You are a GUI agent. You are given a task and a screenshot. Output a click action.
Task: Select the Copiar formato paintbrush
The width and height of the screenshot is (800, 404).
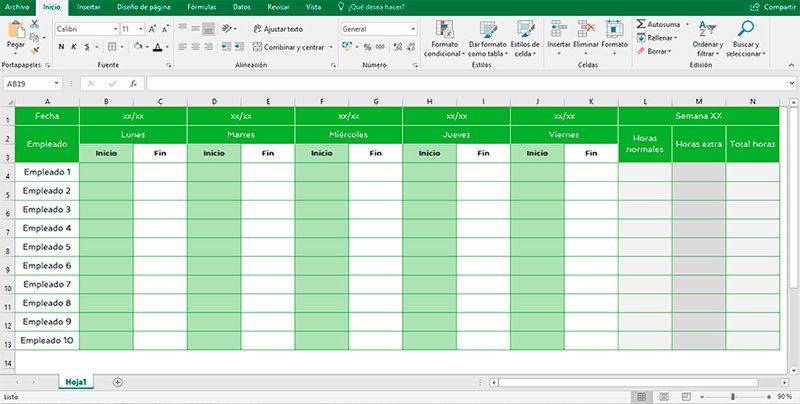37,48
